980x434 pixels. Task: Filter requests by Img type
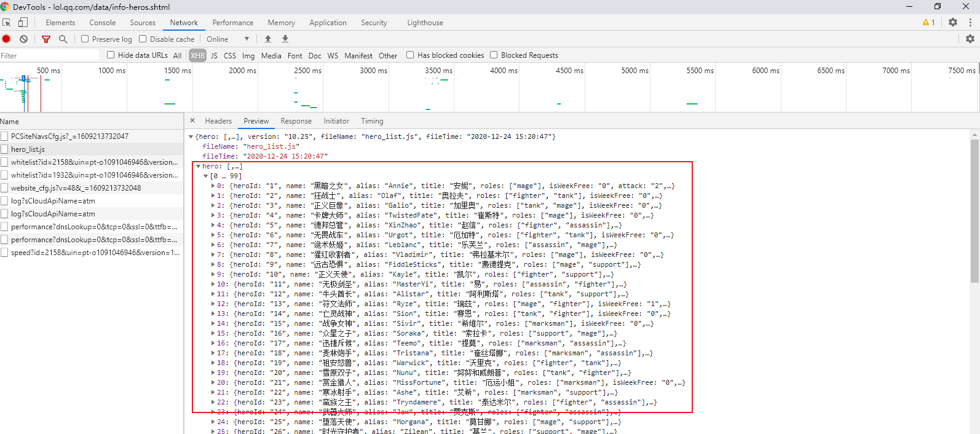248,55
